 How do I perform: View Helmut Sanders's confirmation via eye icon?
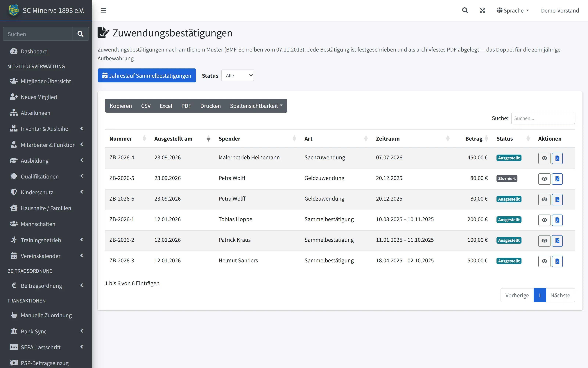click(544, 261)
